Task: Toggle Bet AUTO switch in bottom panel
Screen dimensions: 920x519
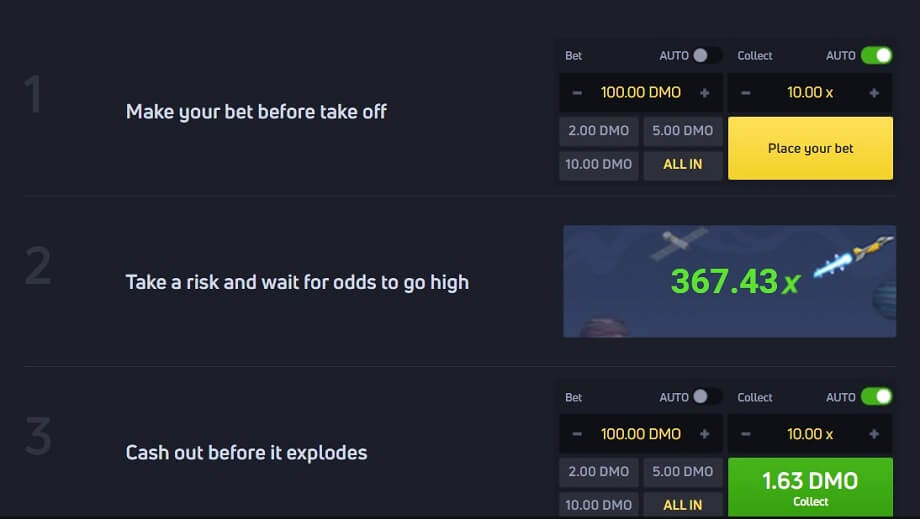Action: pos(706,396)
